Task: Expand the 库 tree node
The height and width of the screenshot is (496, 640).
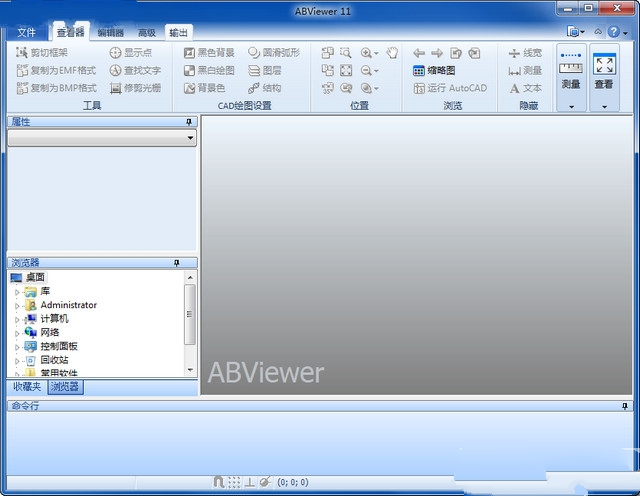Action: pyautogui.click(x=17, y=292)
